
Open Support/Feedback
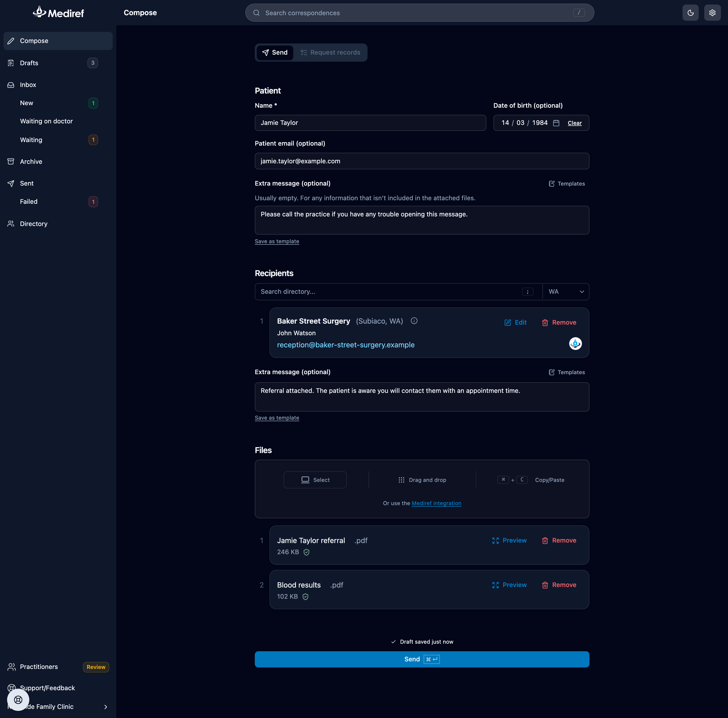[x=47, y=688]
